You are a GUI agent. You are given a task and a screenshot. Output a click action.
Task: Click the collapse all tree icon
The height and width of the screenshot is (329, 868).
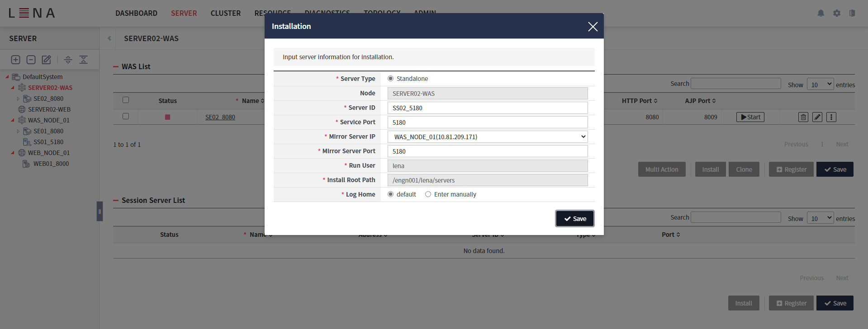tap(84, 60)
